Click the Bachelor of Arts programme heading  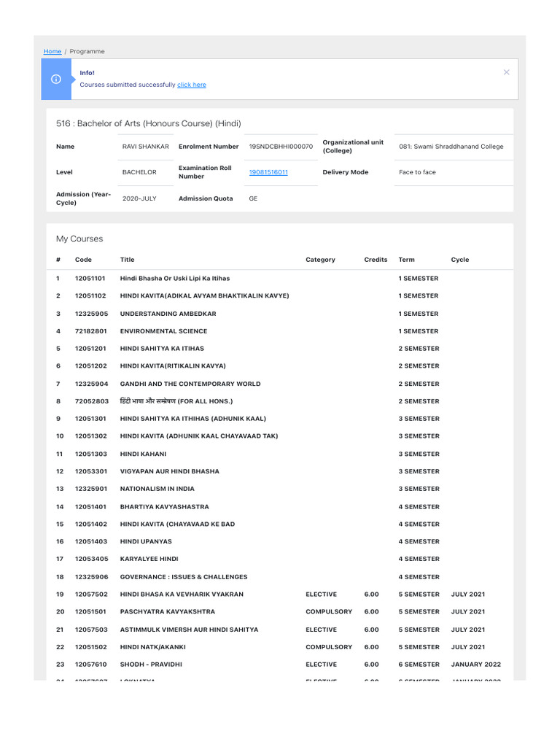tap(148, 123)
